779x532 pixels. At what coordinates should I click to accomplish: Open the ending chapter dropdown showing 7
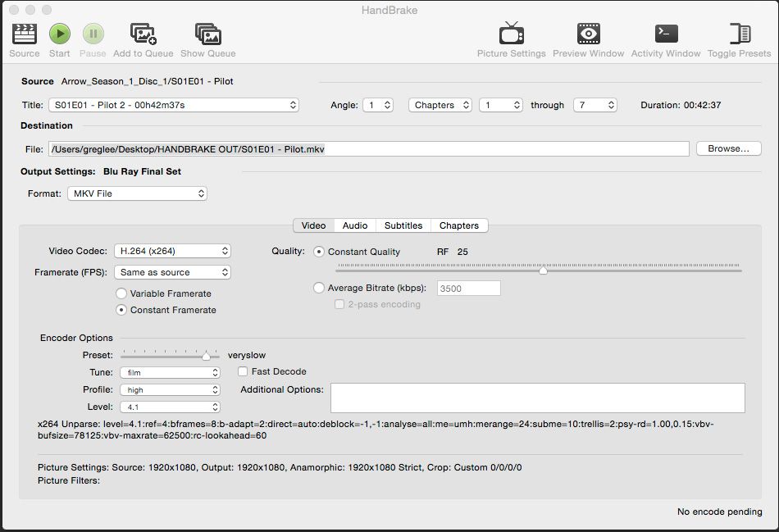(x=594, y=105)
